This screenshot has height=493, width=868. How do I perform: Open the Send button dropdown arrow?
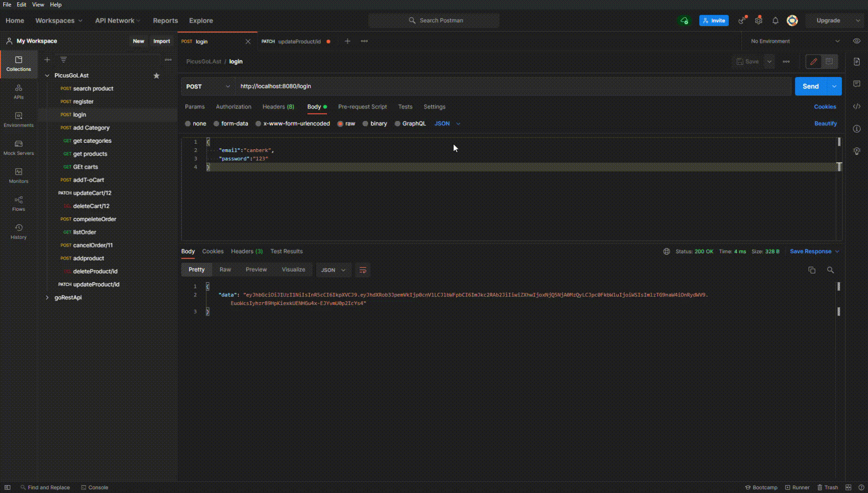tap(834, 87)
